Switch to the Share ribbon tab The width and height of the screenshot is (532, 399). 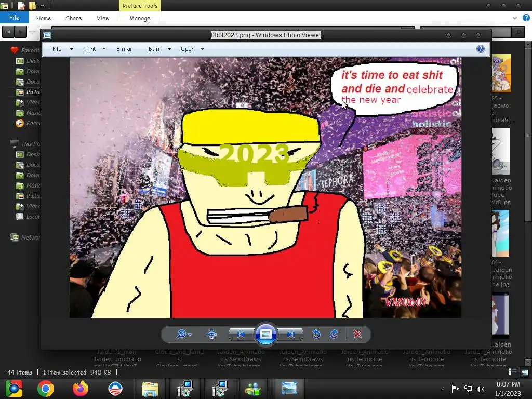tap(74, 18)
